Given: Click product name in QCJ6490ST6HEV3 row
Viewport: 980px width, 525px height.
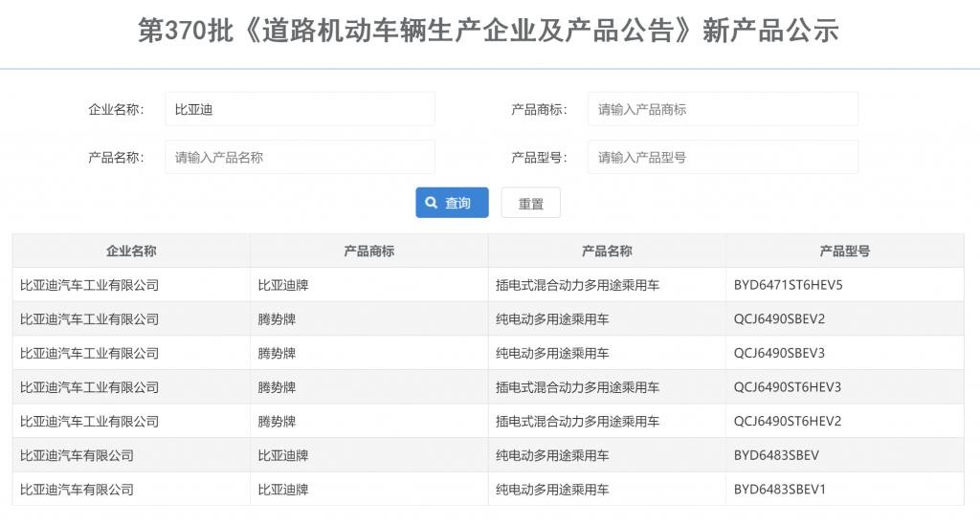Looking at the screenshot, I should 577,387.
